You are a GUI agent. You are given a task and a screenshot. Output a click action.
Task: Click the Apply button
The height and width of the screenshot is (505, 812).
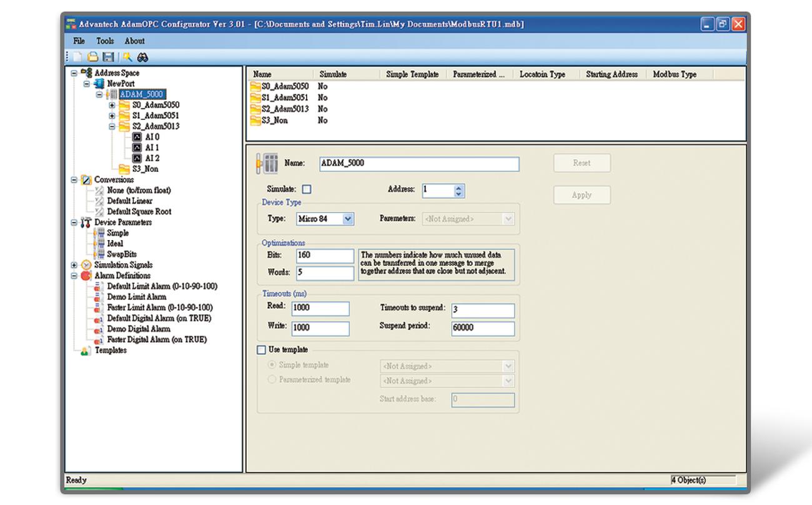582,195
